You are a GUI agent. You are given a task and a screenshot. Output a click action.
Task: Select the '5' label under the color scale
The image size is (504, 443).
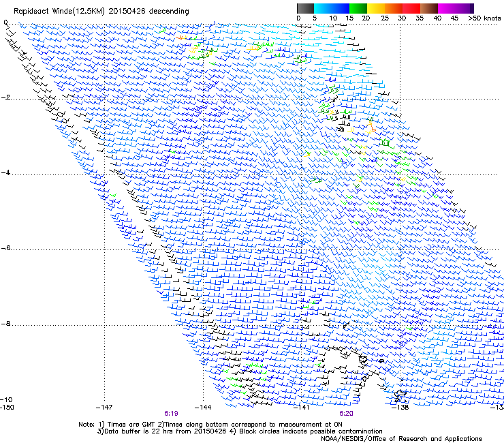[315, 18]
